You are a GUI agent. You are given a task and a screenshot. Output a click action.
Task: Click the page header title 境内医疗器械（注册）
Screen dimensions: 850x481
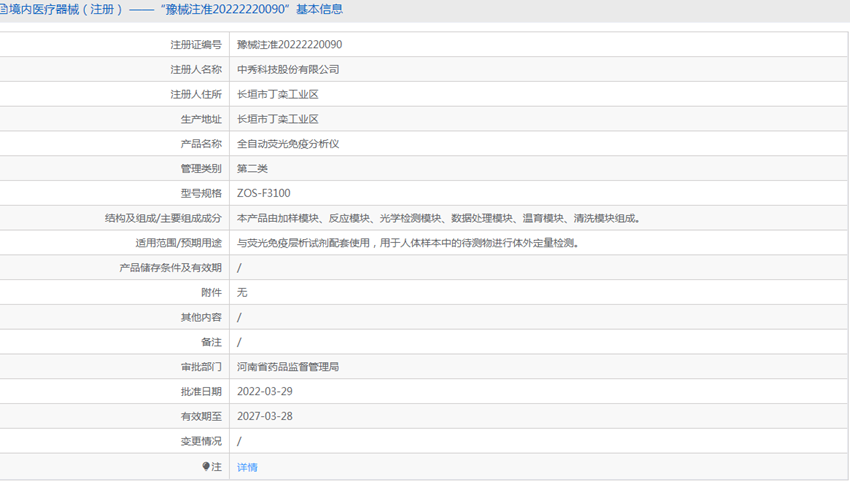(66, 9)
